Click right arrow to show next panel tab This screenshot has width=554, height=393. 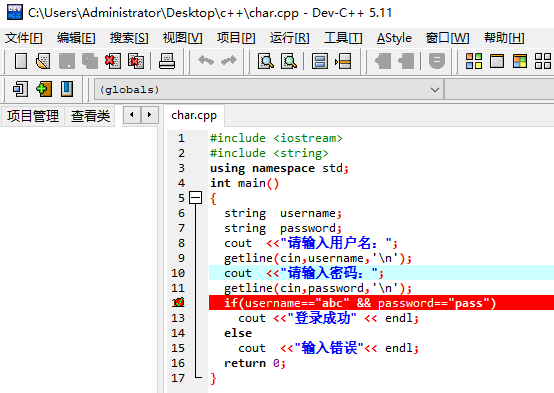tap(149, 115)
